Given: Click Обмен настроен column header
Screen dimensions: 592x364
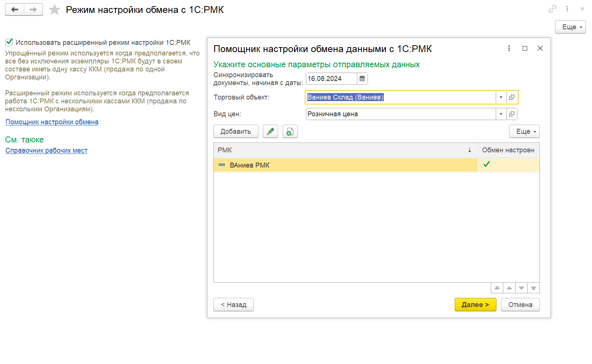Looking at the screenshot, I should [509, 150].
